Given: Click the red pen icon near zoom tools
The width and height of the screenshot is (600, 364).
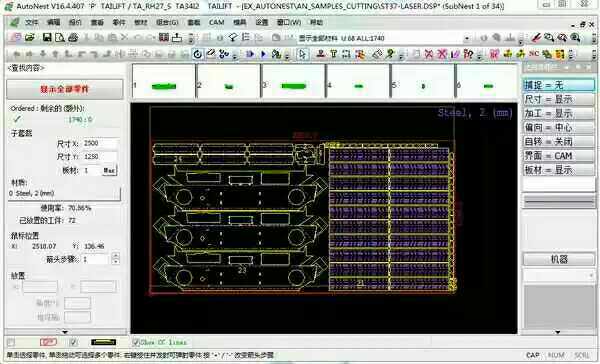Looking at the screenshot, I should tap(536, 38).
